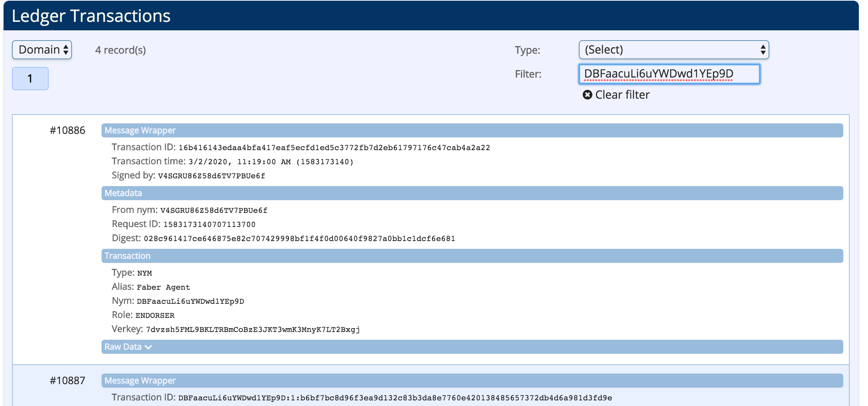Click the arrows inside the Type select box

[763, 49]
